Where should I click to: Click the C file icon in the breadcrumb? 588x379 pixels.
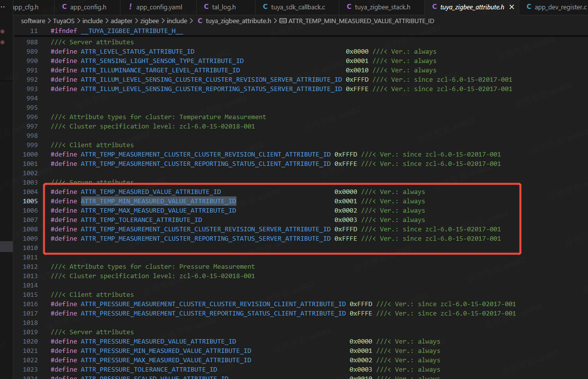[200, 21]
